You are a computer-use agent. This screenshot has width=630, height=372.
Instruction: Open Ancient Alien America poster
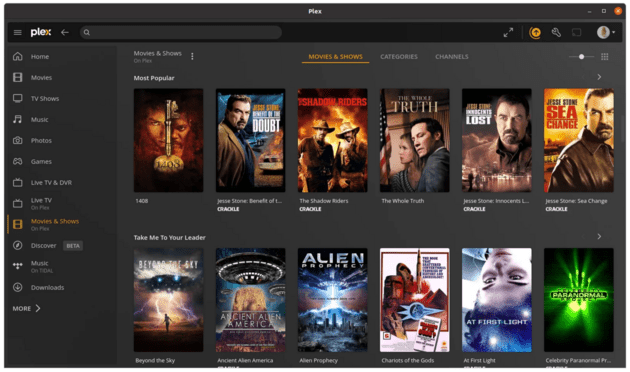click(250, 300)
